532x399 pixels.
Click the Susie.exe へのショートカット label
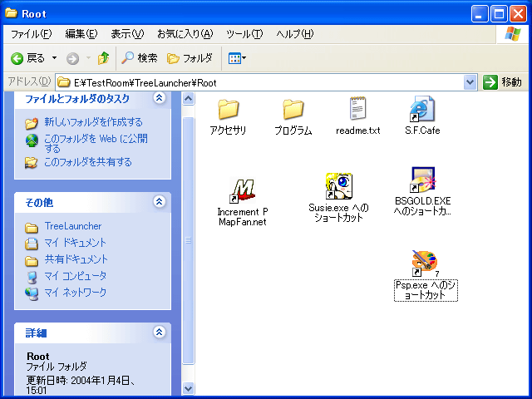pos(338,213)
